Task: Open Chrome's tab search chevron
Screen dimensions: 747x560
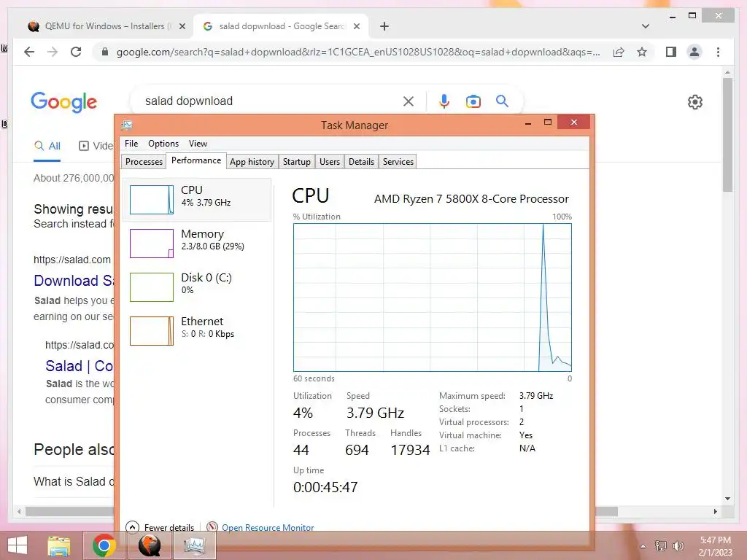Action: [646, 26]
